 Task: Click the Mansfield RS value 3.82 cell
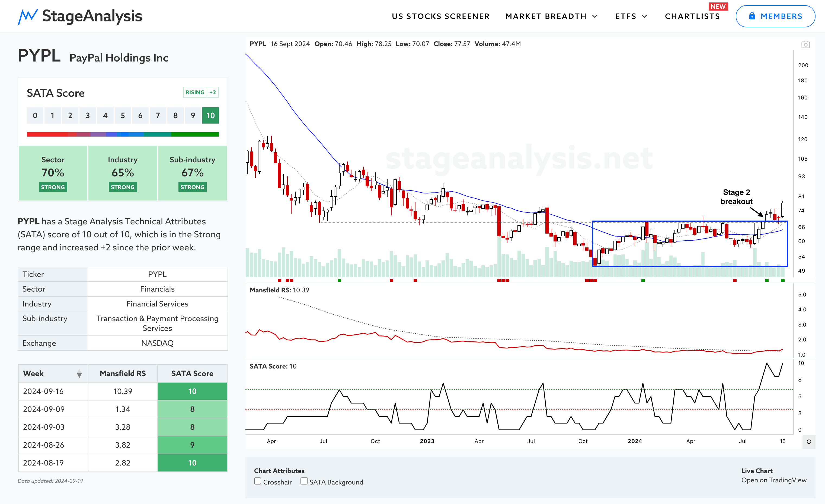coord(123,445)
